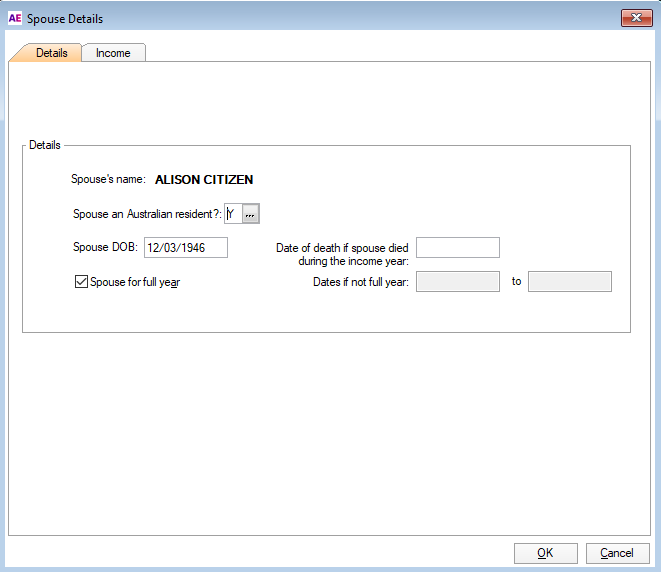
Task: Confirm with the OK button
Action: [545, 553]
